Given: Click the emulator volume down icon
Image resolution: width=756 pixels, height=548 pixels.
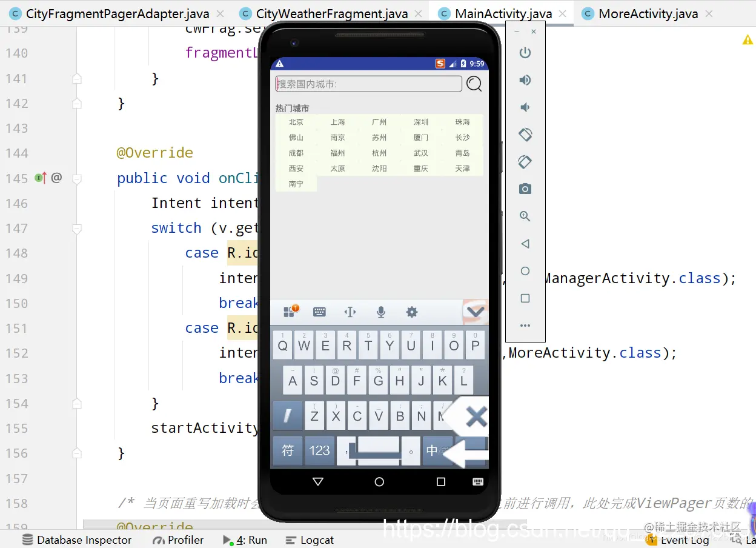Looking at the screenshot, I should (525, 107).
